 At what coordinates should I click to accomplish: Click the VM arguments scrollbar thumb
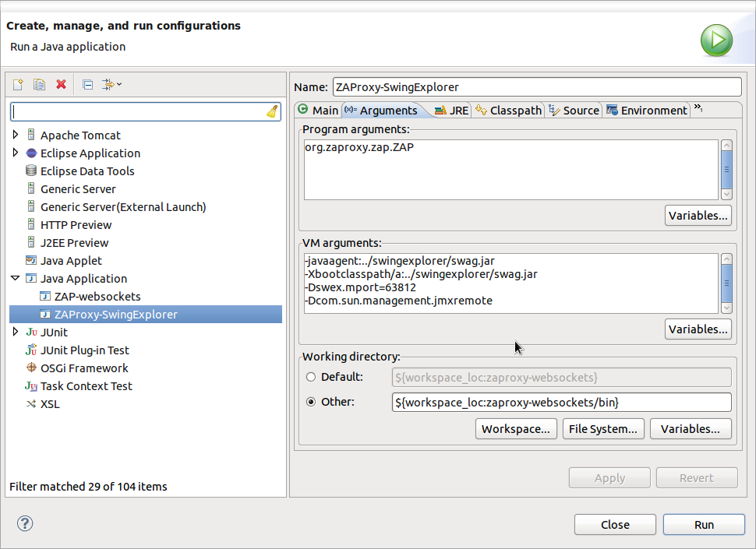coord(726,283)
